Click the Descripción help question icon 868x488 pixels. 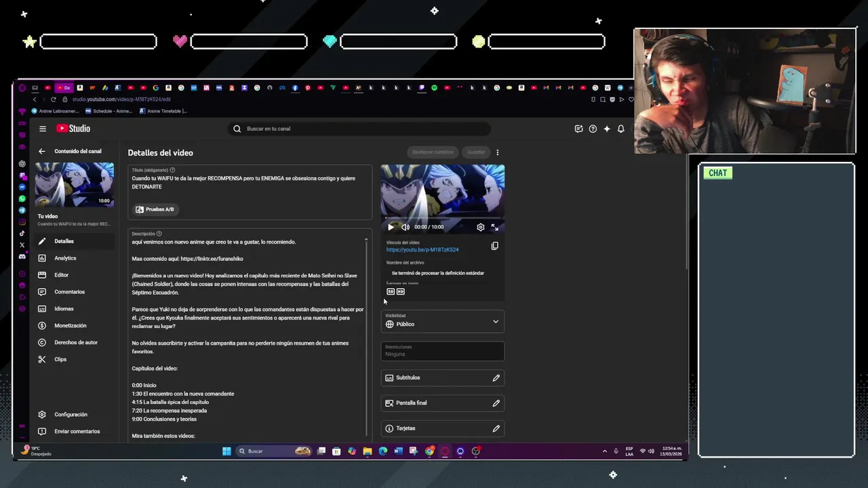click(x=159, y=234)
